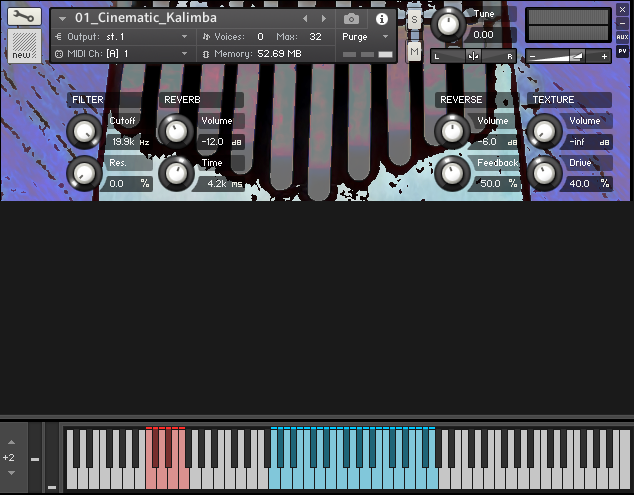Open instrument edit mode with wrench icon
Image resolution: width=634 pixels, height=495 pixels.
24,17
